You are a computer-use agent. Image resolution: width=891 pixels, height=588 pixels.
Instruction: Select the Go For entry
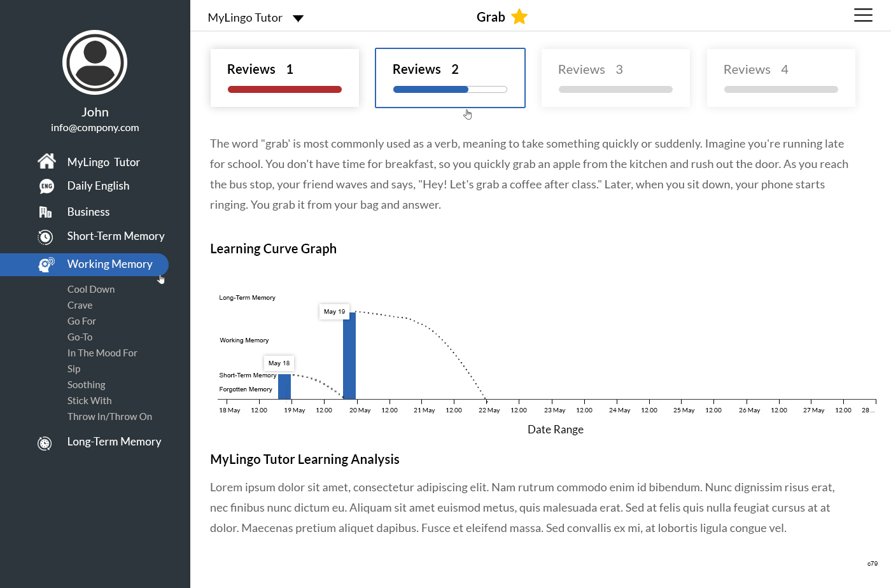[81, 321]
